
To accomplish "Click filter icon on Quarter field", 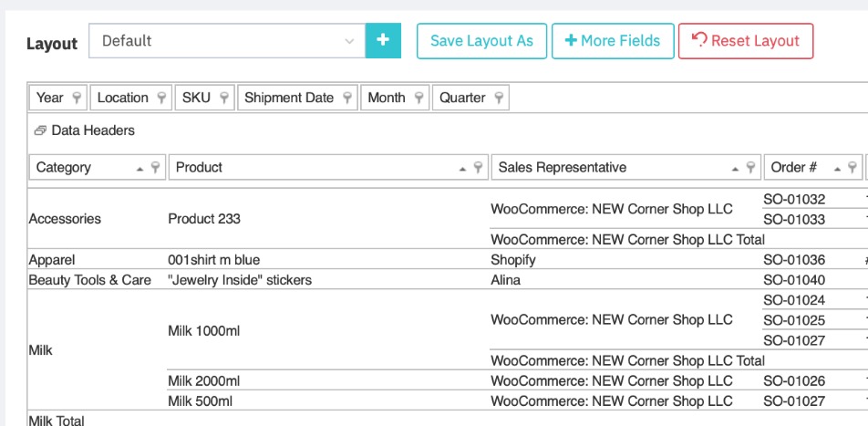I will coord(499,98).
